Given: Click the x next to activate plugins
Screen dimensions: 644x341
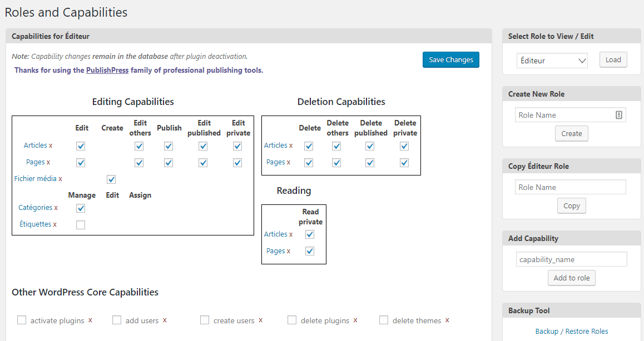Looking at the screenshot, I should coord(90,320).
